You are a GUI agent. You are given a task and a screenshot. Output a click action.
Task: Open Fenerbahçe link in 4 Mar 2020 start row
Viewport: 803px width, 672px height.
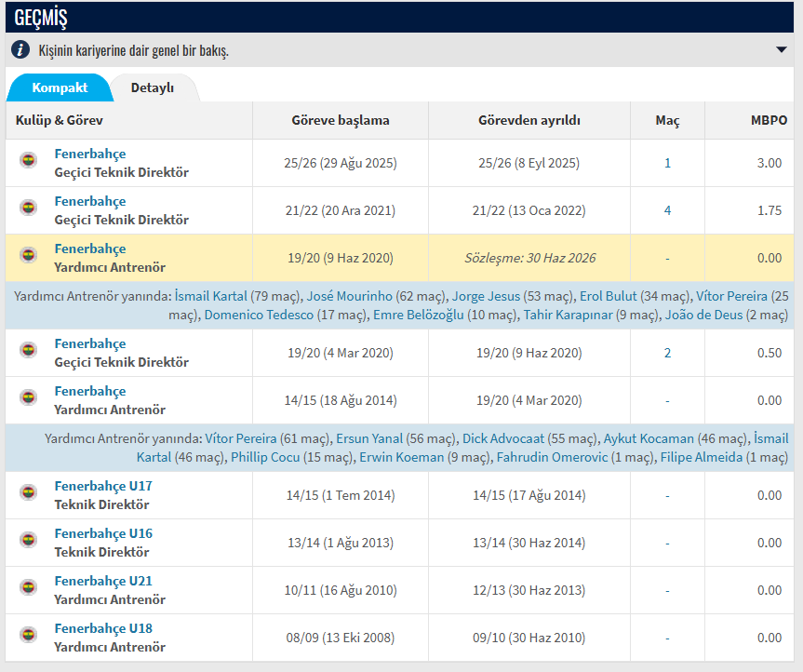pos(90,343)
